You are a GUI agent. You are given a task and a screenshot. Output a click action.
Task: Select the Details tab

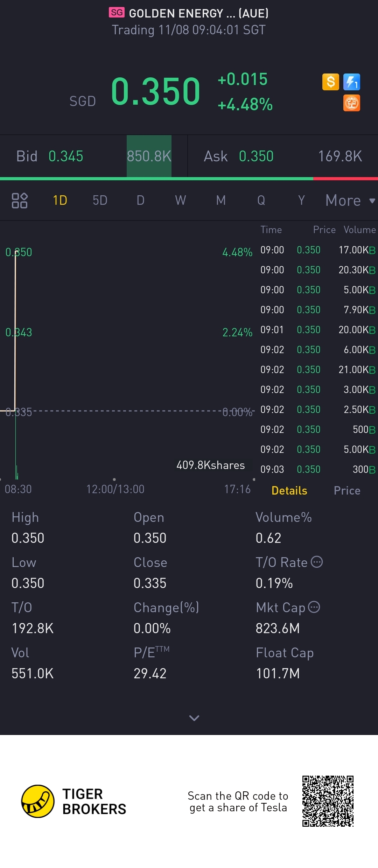click(289, 491)
